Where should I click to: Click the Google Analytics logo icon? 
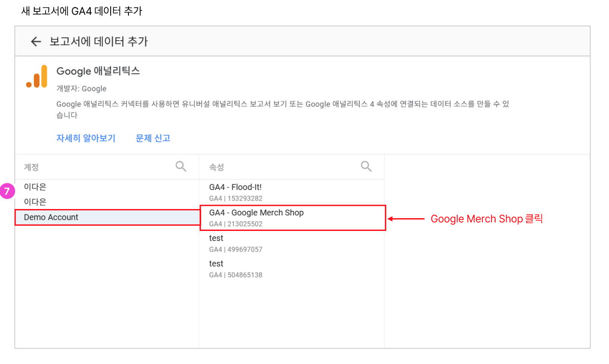[37, 76]
